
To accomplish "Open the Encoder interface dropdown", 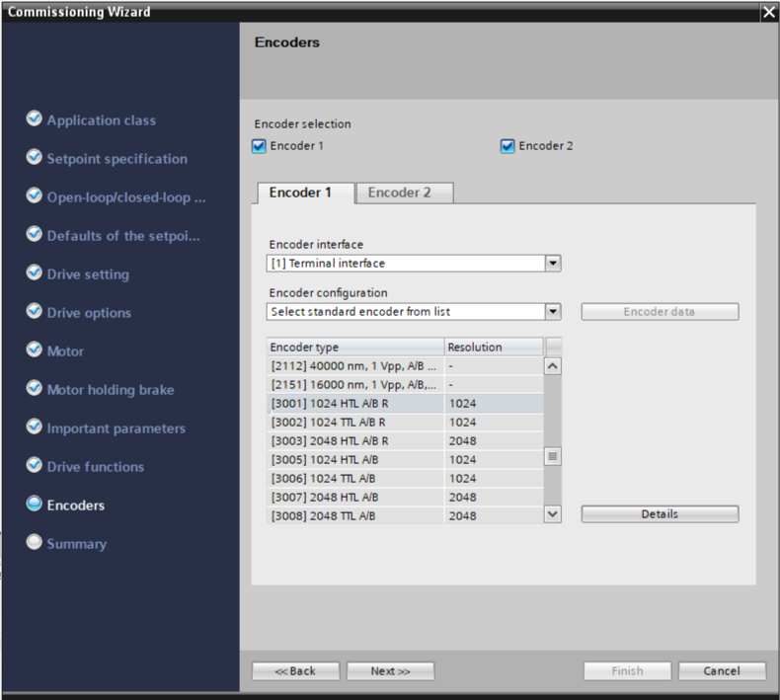I will [553, 264].
